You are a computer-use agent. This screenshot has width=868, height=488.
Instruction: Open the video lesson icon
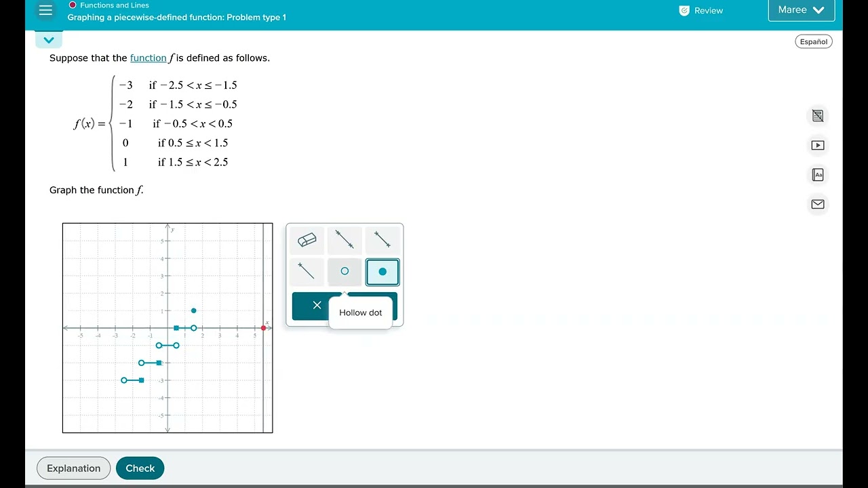[x=818, y=145]
